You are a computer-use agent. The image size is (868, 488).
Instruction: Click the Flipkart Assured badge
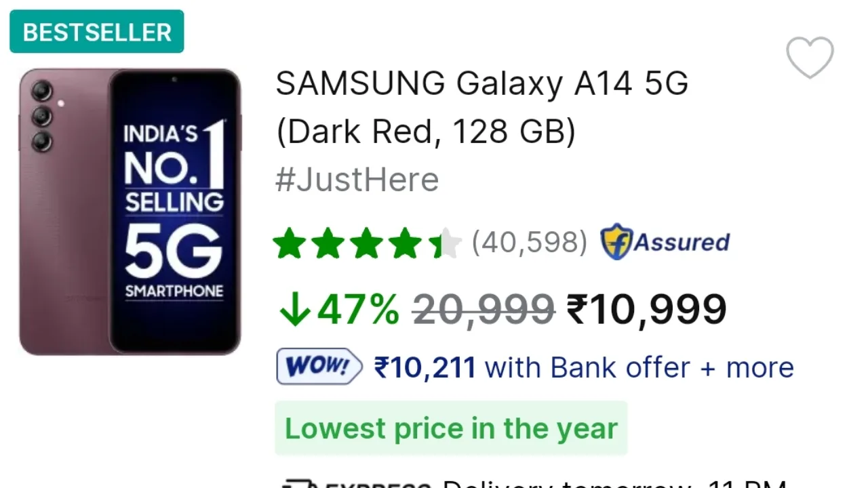point(665,242)
